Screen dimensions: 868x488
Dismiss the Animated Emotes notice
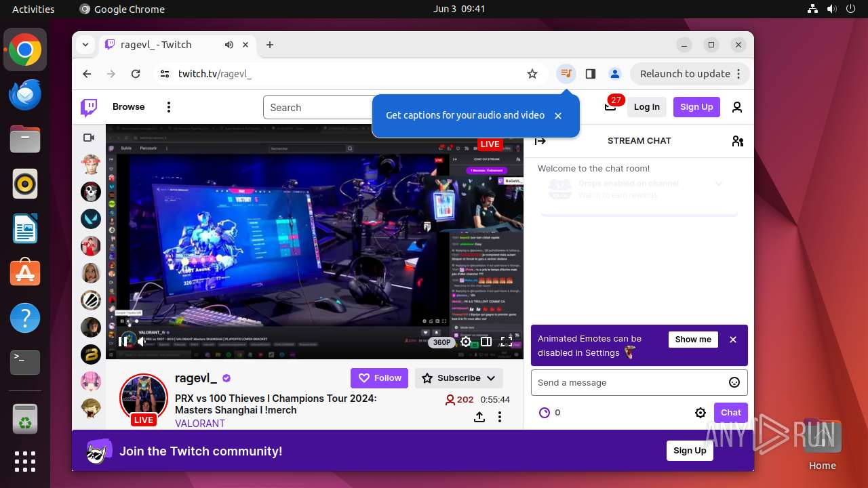coord(733,340)
